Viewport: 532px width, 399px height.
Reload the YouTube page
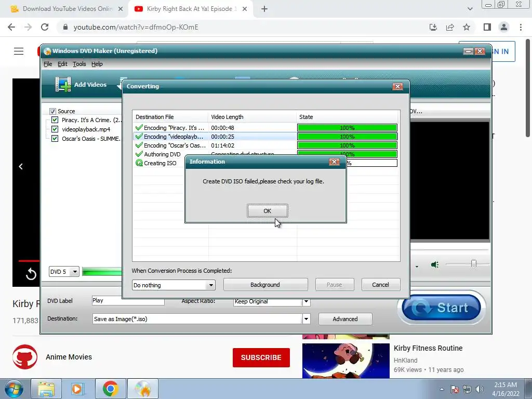[45, 27]
